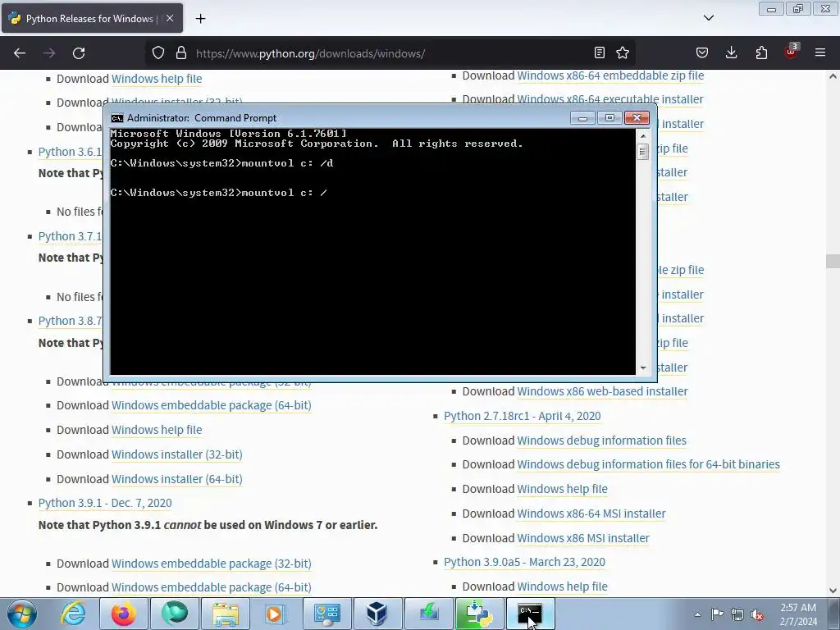The image size is (840, 630).
Task: Open the Python installer taskbar icon
Action: tap(480, 614)
